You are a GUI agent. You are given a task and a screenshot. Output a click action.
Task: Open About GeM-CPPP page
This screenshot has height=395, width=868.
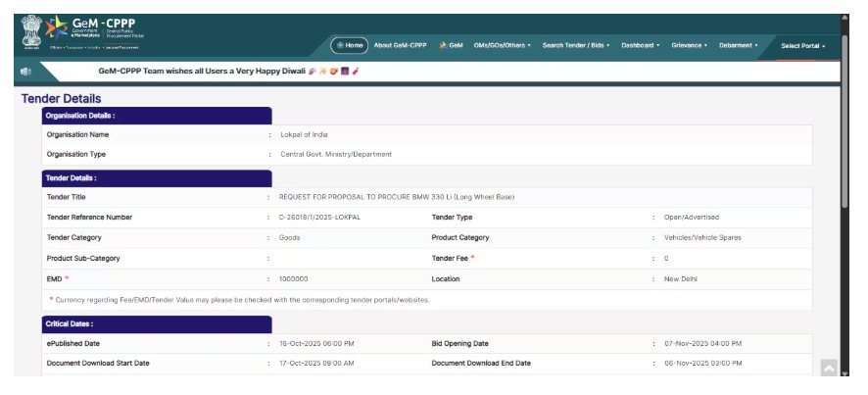click(400, 45)
